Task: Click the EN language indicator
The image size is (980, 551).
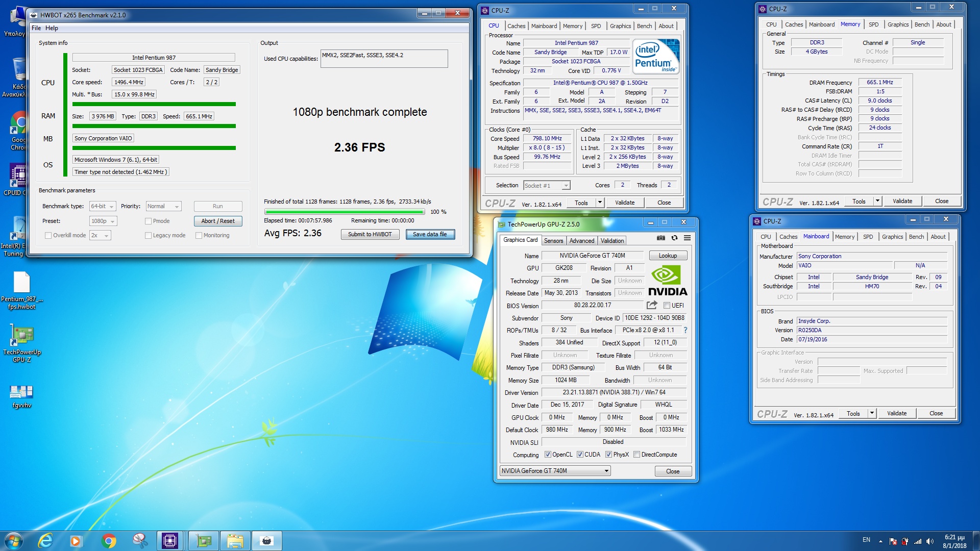Action: (x=866, y=540)
